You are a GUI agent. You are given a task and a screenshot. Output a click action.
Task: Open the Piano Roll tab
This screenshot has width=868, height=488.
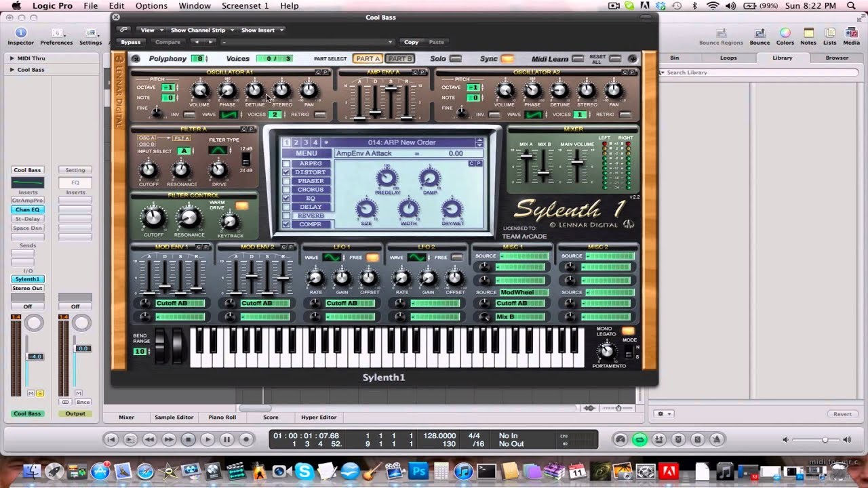coord(222,418)
